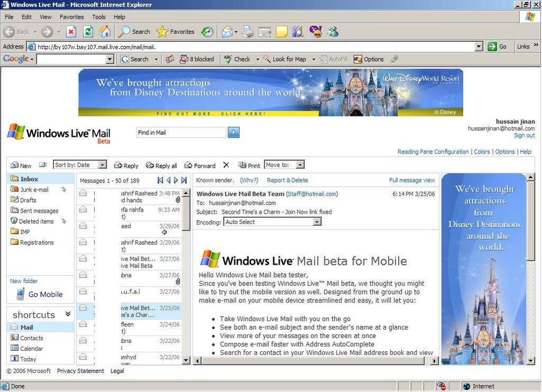Delete the message with the X icon
Screen dimensions: 542x392
(226, 165)
